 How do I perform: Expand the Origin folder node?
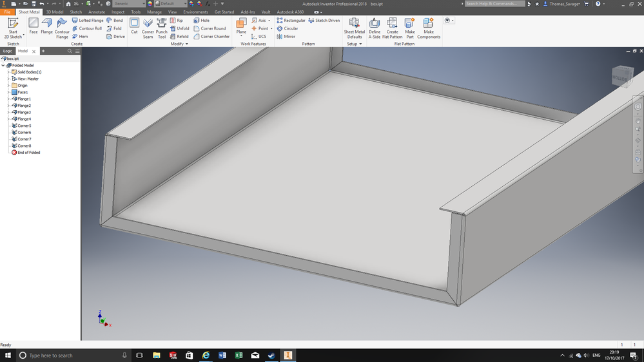[x=8, y=86]
